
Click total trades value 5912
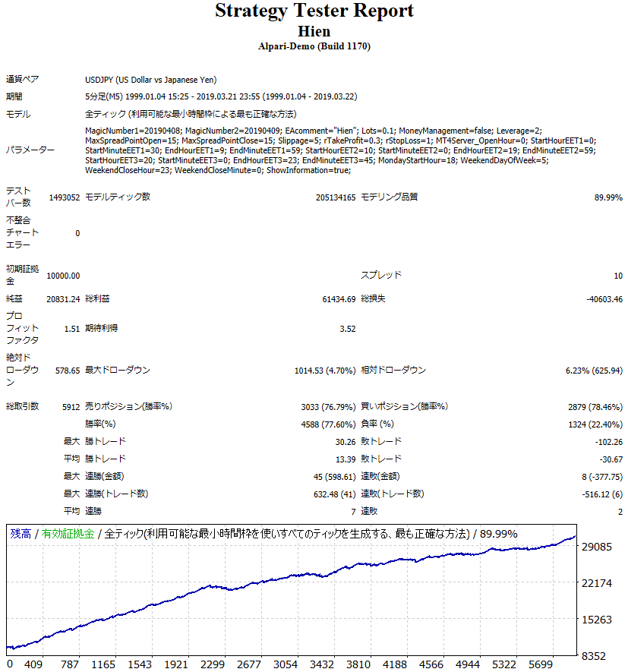71,407
